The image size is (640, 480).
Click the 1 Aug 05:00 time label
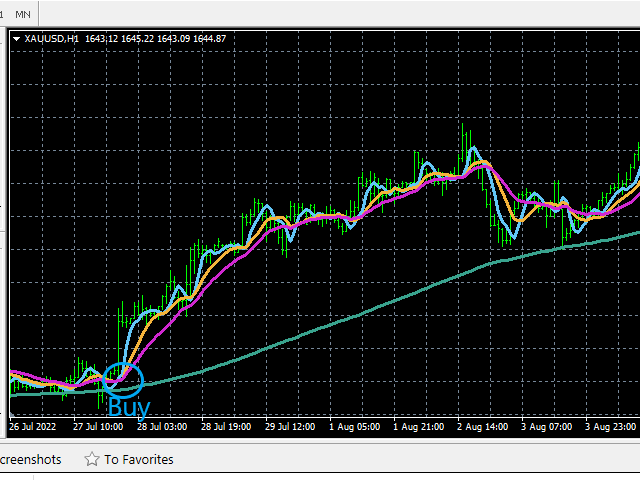pos(355,427)
